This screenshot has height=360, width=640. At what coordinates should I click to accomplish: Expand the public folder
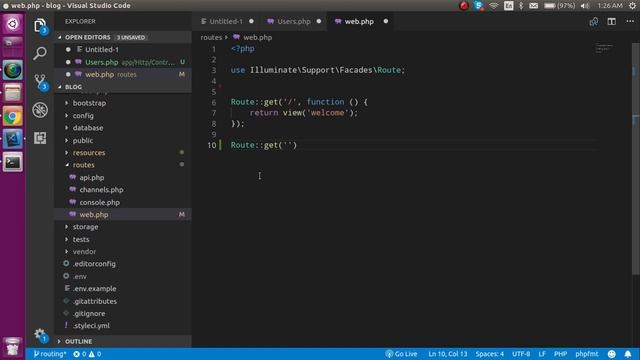[x=123, y=140]
